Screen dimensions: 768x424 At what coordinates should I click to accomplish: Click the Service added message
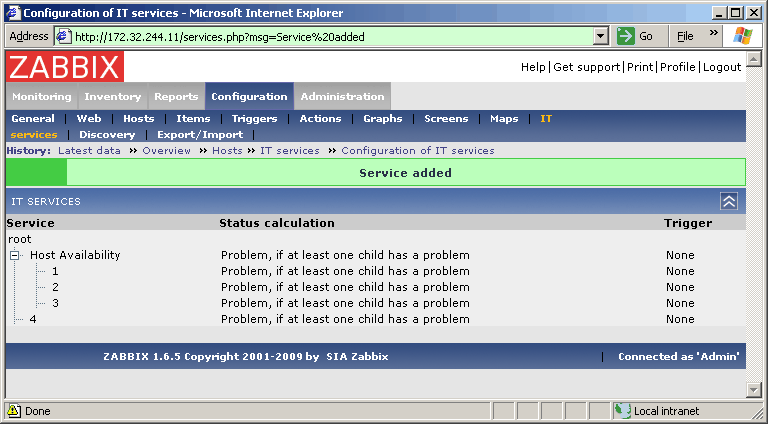click(x=406, y=173)
